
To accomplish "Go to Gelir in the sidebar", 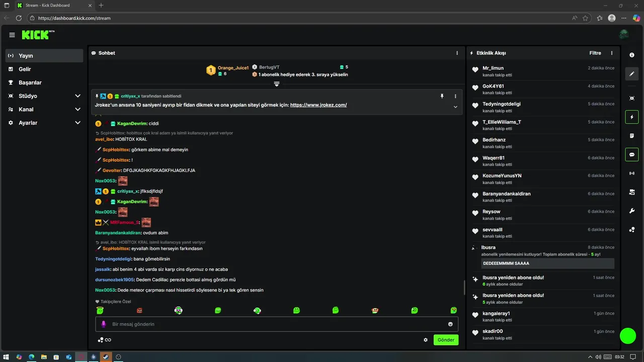I will pyautogui.click(x=44, y=69).
